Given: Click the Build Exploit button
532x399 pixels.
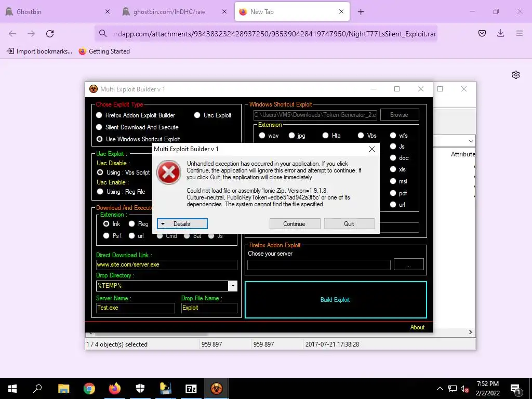Looking at the screenshot, I should coord(336,300).
